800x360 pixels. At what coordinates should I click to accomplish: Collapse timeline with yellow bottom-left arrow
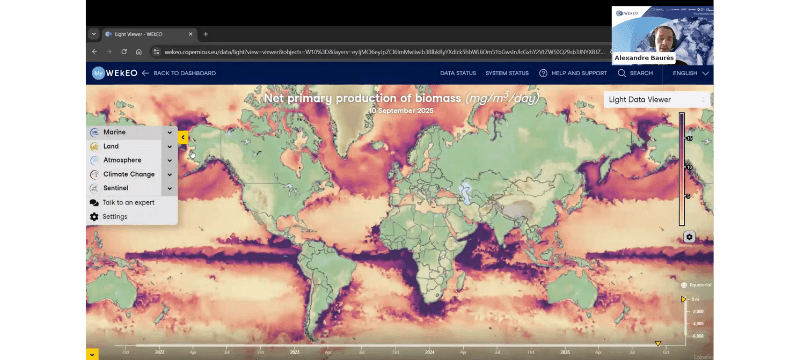click(x=92, y=354)
